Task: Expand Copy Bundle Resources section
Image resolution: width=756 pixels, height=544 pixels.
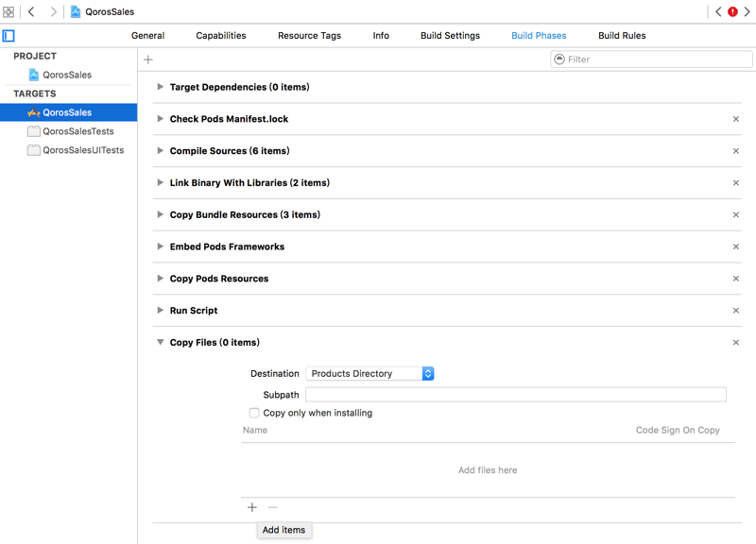Action: coord(160,214)
